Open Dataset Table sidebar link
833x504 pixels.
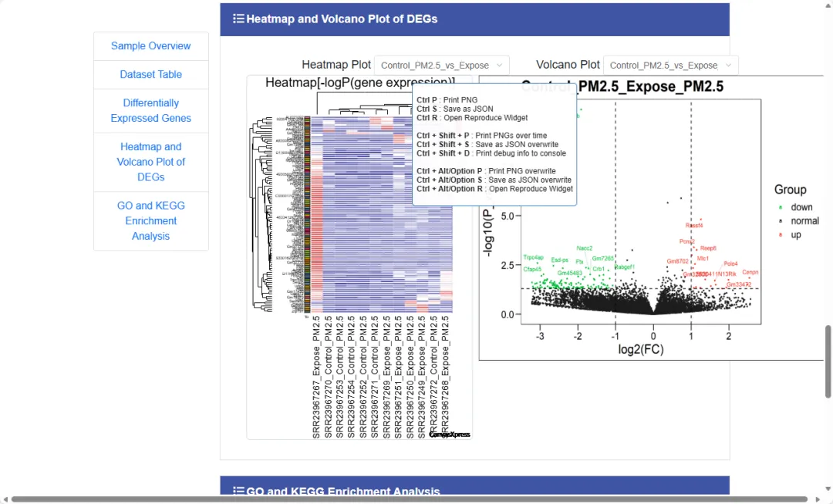[x=151, y=75]
